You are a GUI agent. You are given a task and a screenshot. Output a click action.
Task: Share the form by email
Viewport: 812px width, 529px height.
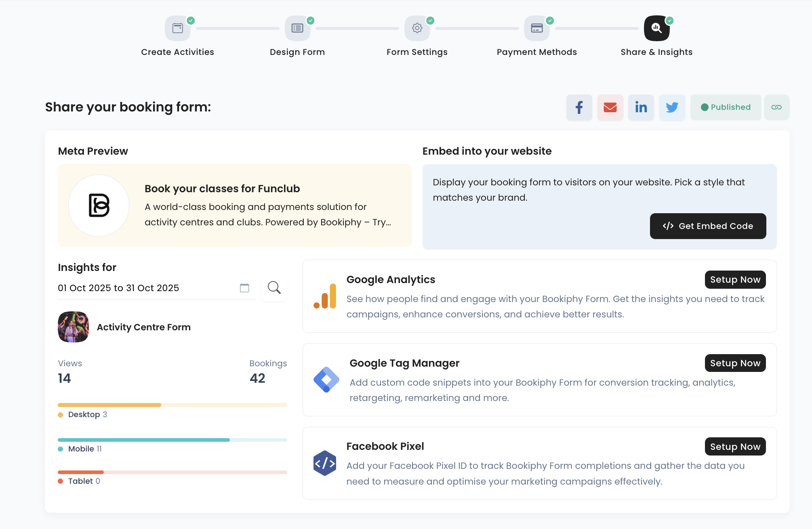tap(610, 107)
